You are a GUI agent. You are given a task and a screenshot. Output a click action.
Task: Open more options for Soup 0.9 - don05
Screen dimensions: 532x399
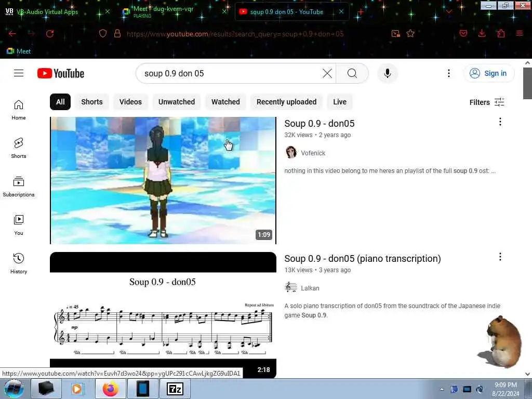click(x=500, y=122)
